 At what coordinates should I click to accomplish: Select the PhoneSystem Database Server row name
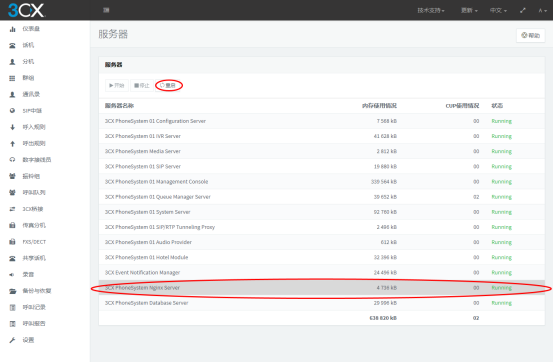coord(146,303)
